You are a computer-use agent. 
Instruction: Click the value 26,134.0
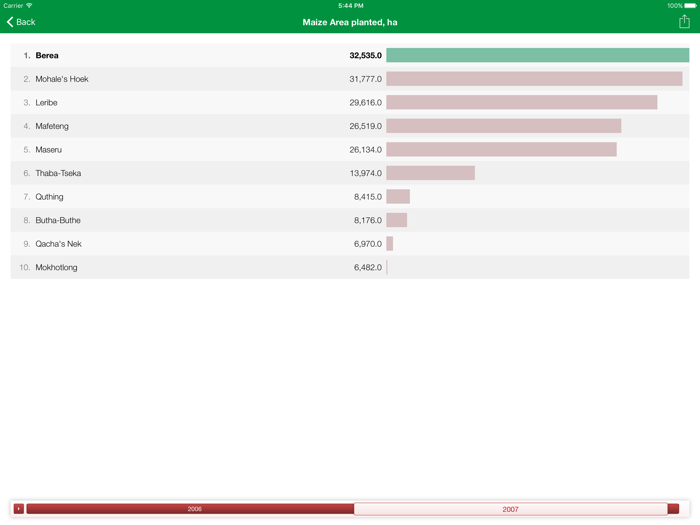pos(366,150)
